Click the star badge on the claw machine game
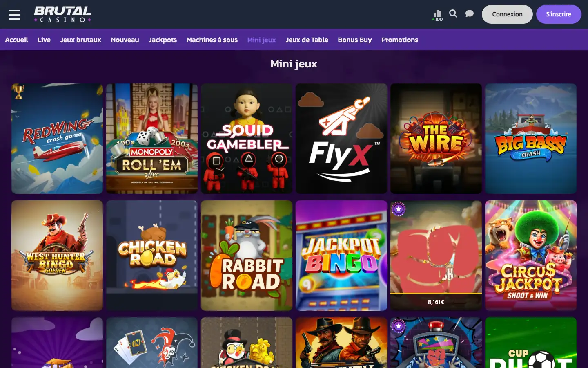The width and height of the screenshot is (588, 368). tap(399, 326)
